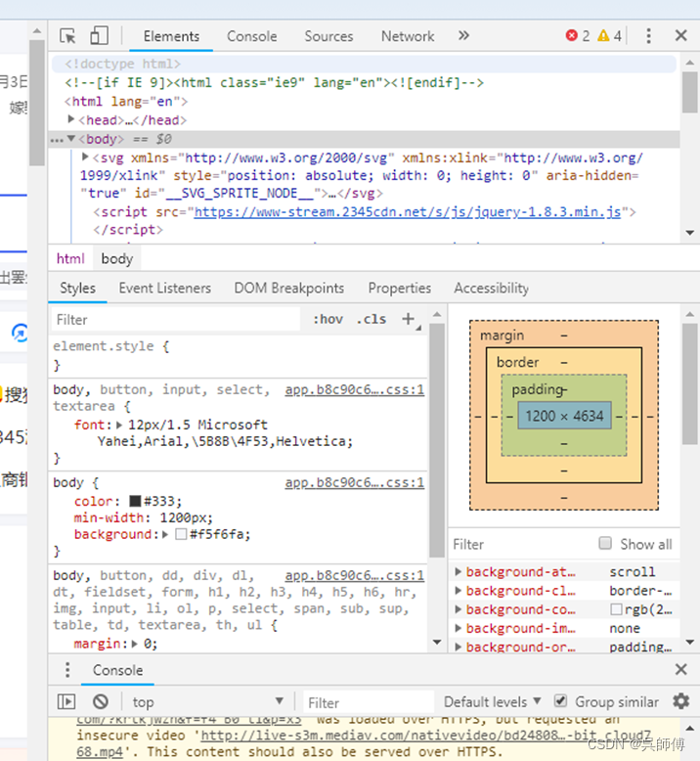Screen dimensions: 700x761
Task: Click the #333 color swatch
Action: [x=135, y=501]
